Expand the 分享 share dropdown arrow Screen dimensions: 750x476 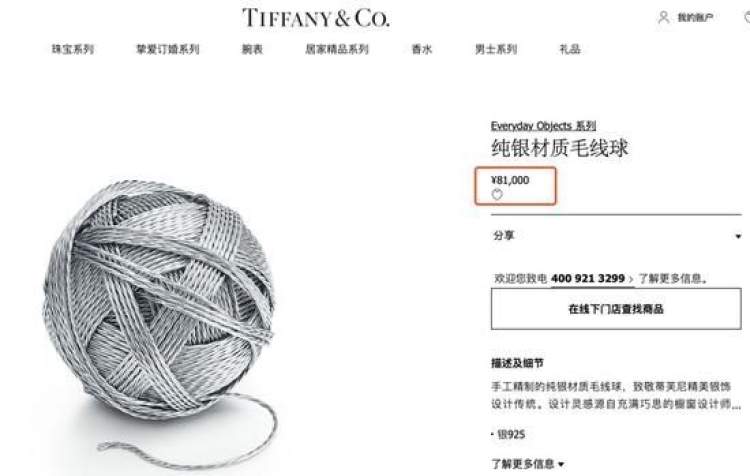(738, 236)
